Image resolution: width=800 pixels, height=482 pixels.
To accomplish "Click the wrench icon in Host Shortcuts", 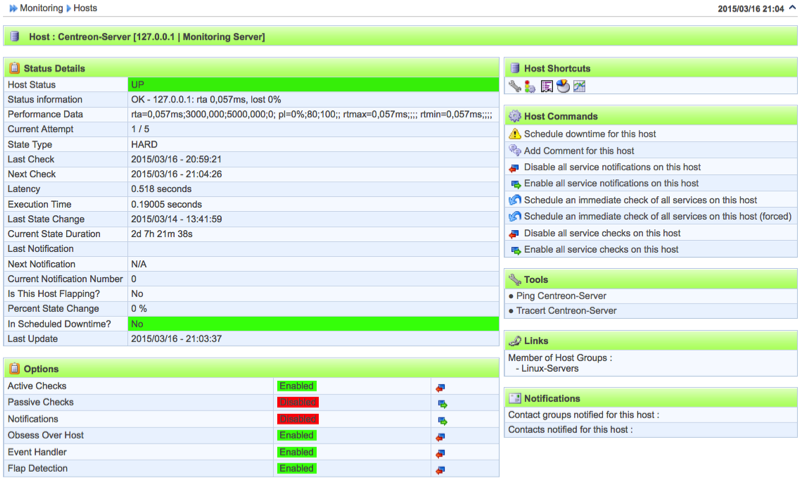I will (x=514, y=87).
